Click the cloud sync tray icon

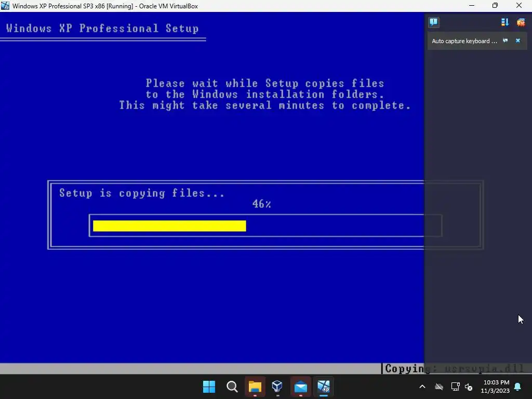[439, 387]
